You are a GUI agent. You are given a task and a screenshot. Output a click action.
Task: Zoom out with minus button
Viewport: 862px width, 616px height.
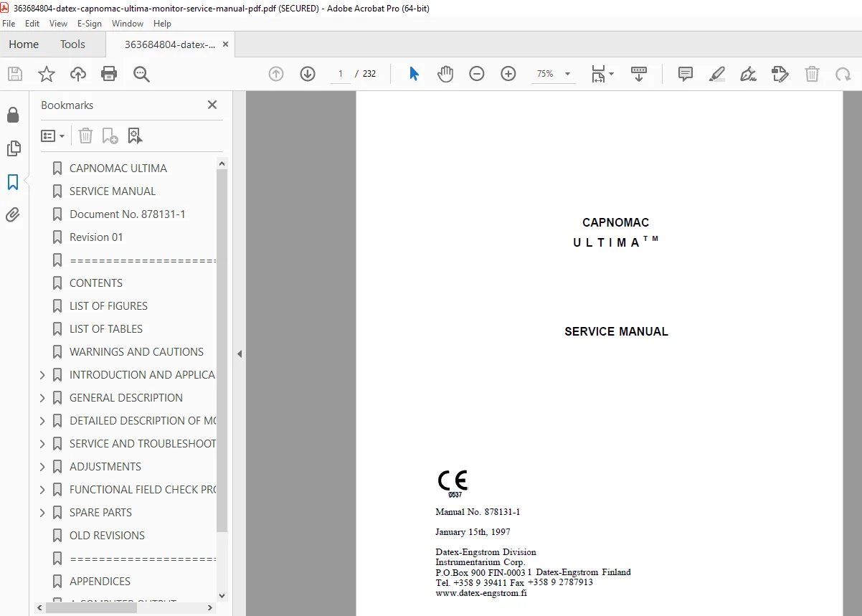(x=477, y=74)
